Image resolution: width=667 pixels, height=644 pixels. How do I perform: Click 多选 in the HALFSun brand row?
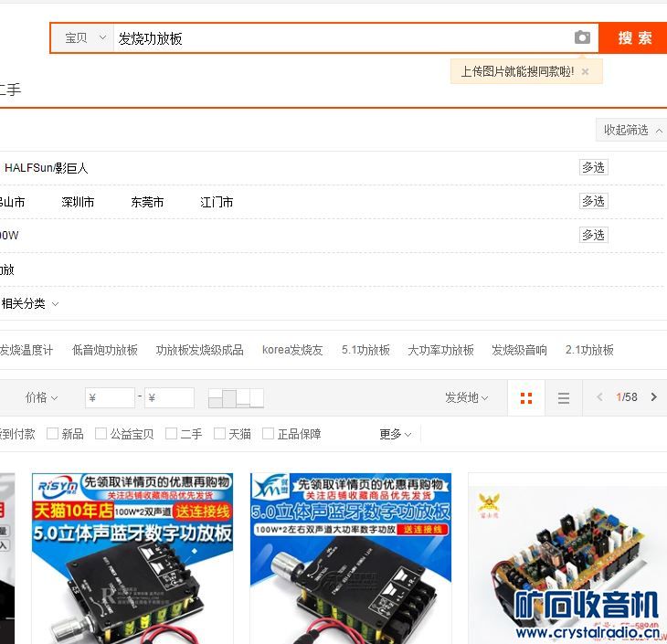593,167
